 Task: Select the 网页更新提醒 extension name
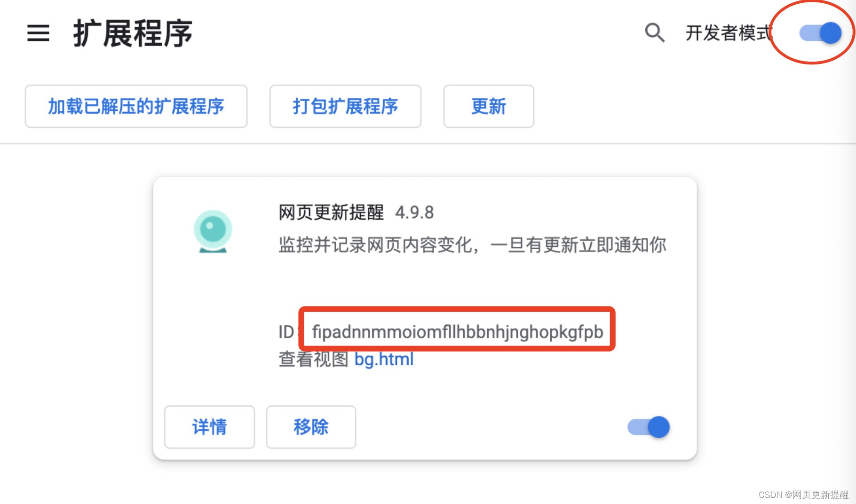(331, 213)
